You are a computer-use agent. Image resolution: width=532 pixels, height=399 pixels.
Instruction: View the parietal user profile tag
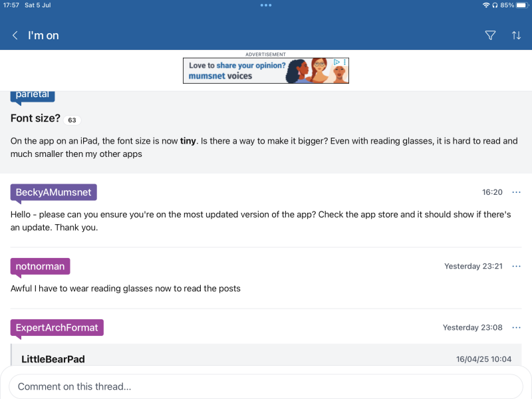(x=33, y=95)
